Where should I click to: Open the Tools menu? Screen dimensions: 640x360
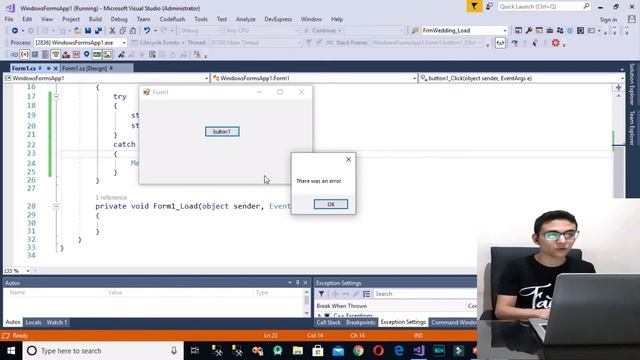point(201,19)
